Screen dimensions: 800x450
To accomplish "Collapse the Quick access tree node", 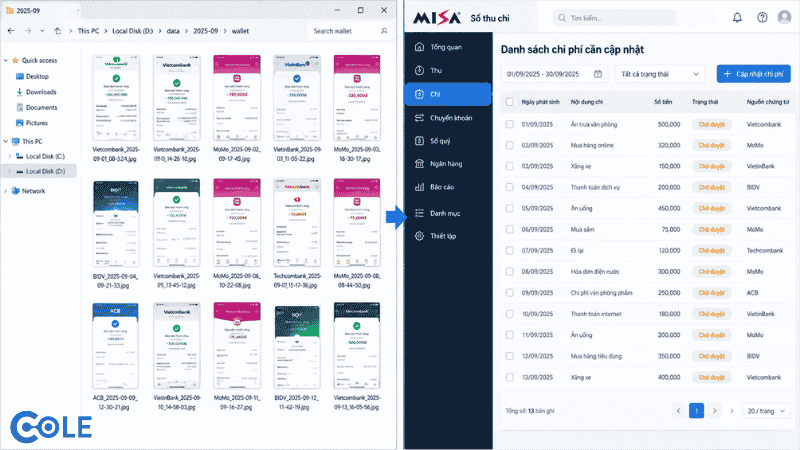I will coord(6,60).
